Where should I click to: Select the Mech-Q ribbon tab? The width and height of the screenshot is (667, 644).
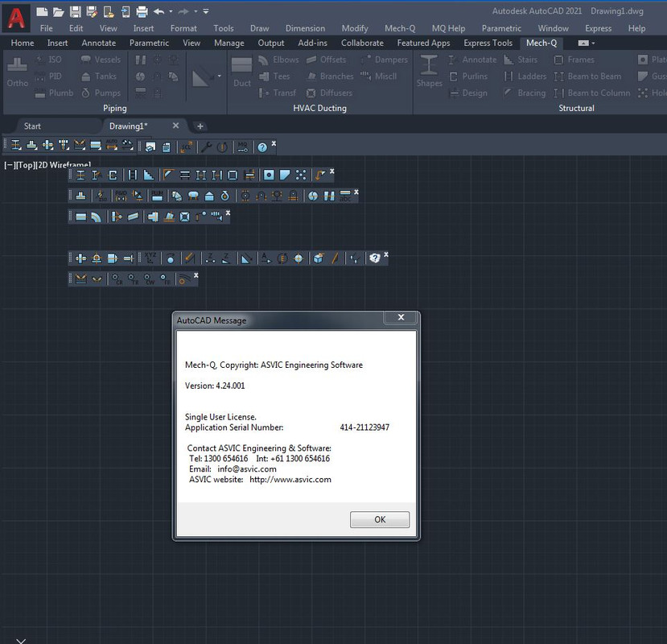point(541,43)
